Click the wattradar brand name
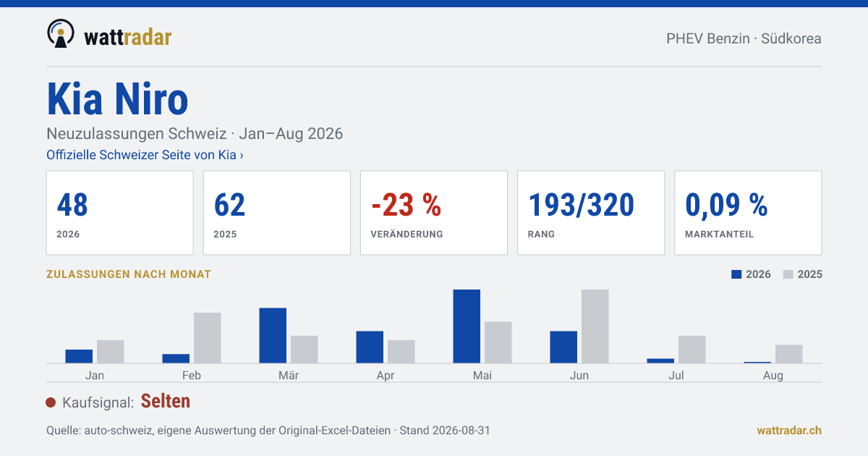This screenshot has width=868, height=456. coord(128,38)
